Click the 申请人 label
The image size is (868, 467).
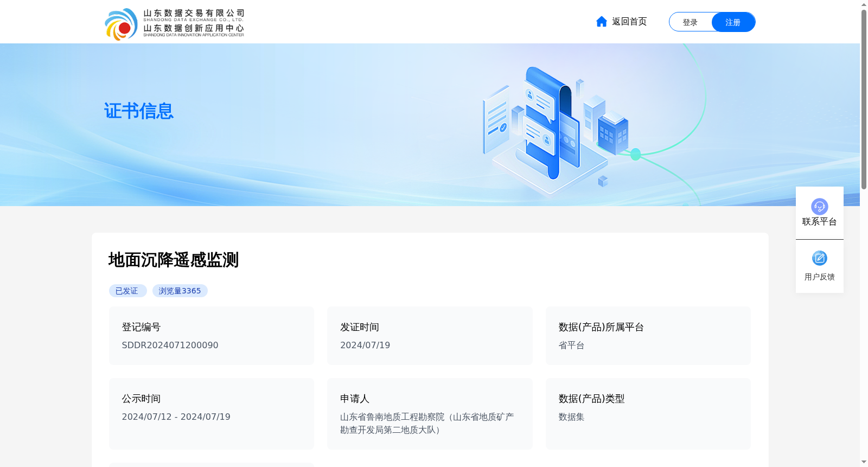point(355,399)
